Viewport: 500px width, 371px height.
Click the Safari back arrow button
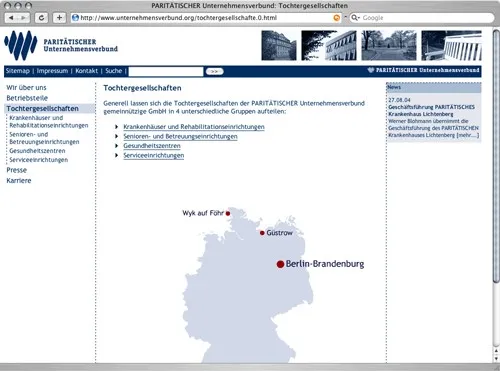coord(11,18)
